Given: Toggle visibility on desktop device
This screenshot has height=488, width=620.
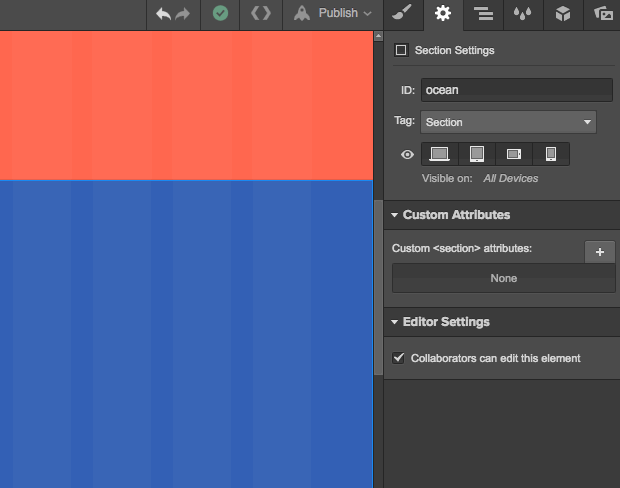Looking at the screenshot, I should point(440,154).
